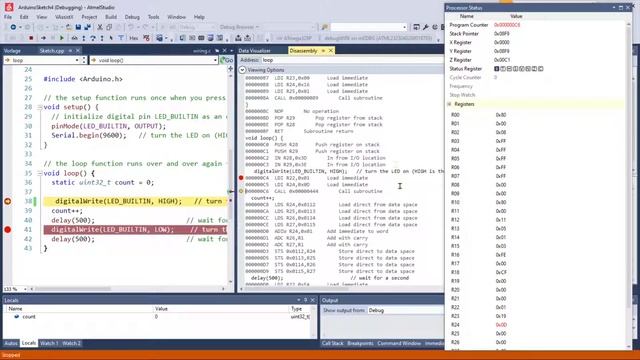The width and height of the screenshot is (640, 360).
Task: Click the Stack Pointer value 0x08F9
Action: pyautogui.click(x=502, y=34)
